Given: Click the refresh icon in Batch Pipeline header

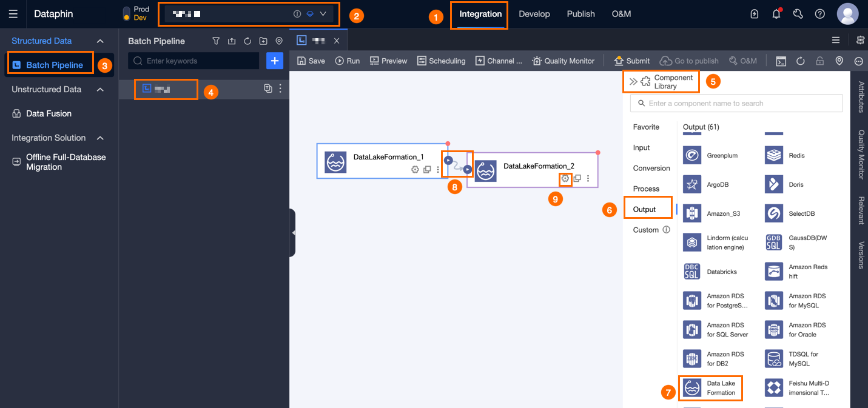Looking at the screenshot, I should point(247,41).
